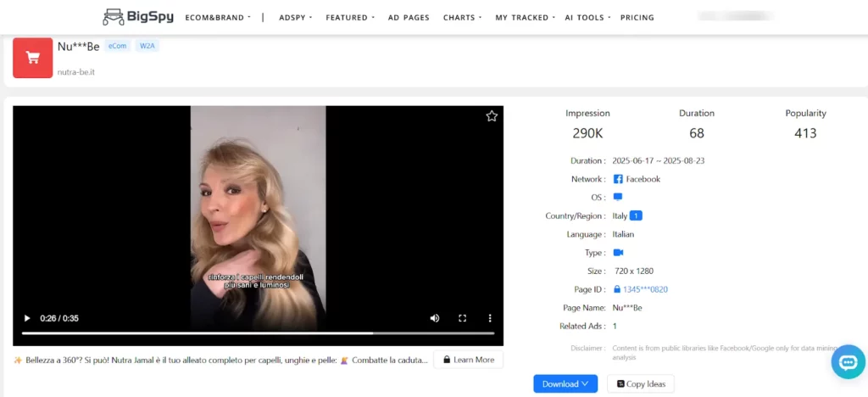Click the Popularity value 413
Screen dimensions: 868x397
click(x=805, y=133)
